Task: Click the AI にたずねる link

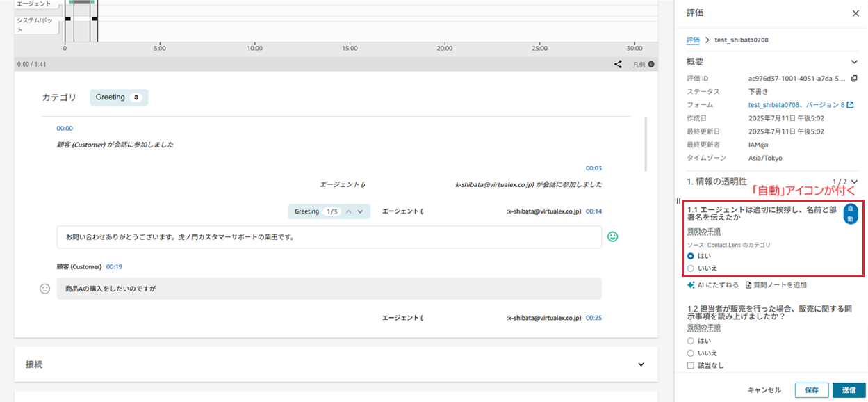Action: (x=717, y=284)
